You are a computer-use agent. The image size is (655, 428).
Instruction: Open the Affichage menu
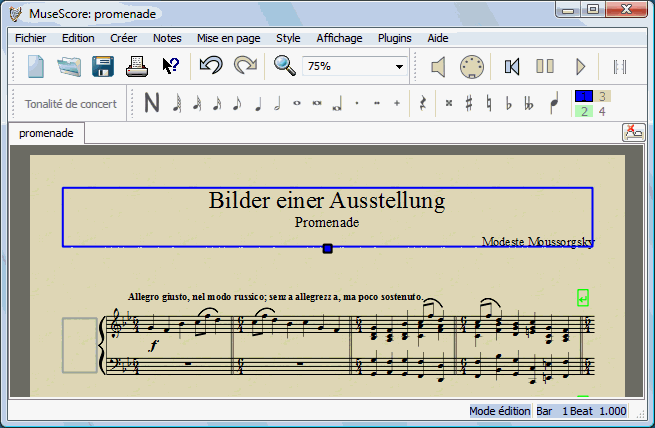pyautogui.click(x=339, y=38)
